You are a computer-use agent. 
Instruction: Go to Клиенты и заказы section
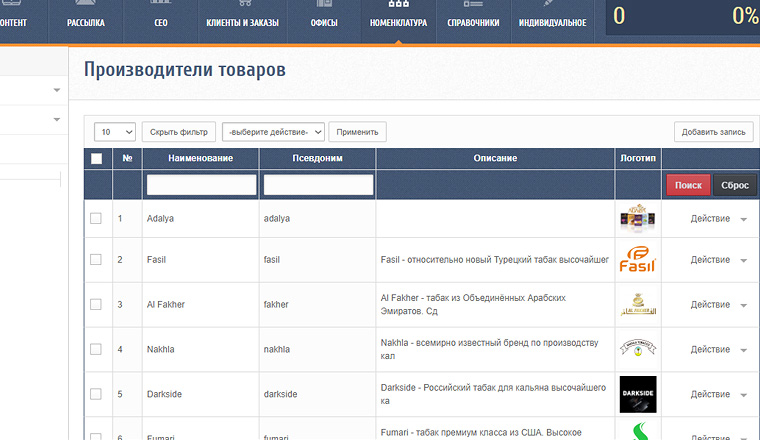click(242, 22)
